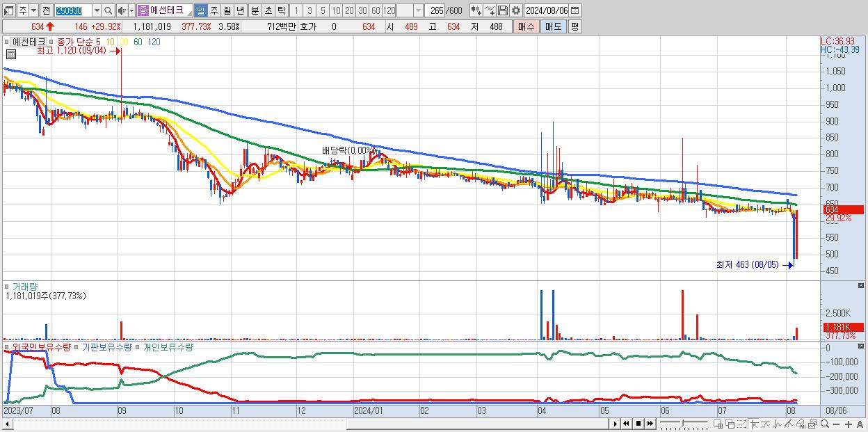Click the 'A' auto-scale icon at bottom right
This screenshot has height=432, width=868.
[860, 424]
